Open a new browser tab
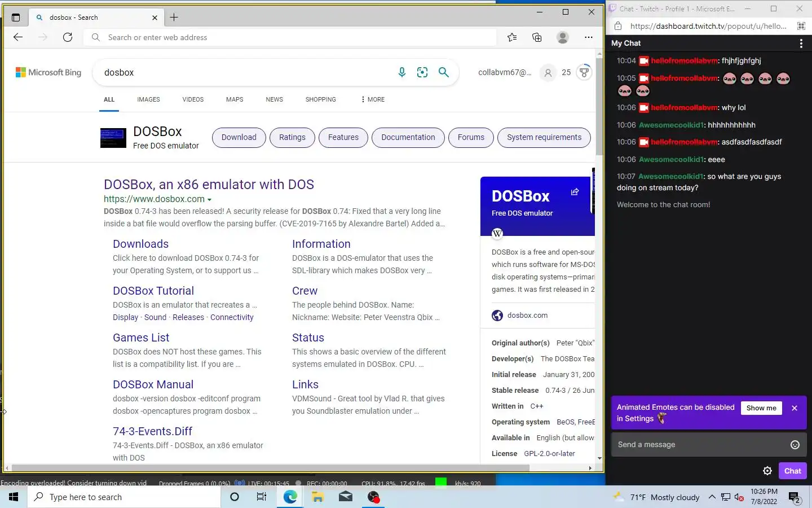Viewport: 812px width, 508px height. [174, 17]
